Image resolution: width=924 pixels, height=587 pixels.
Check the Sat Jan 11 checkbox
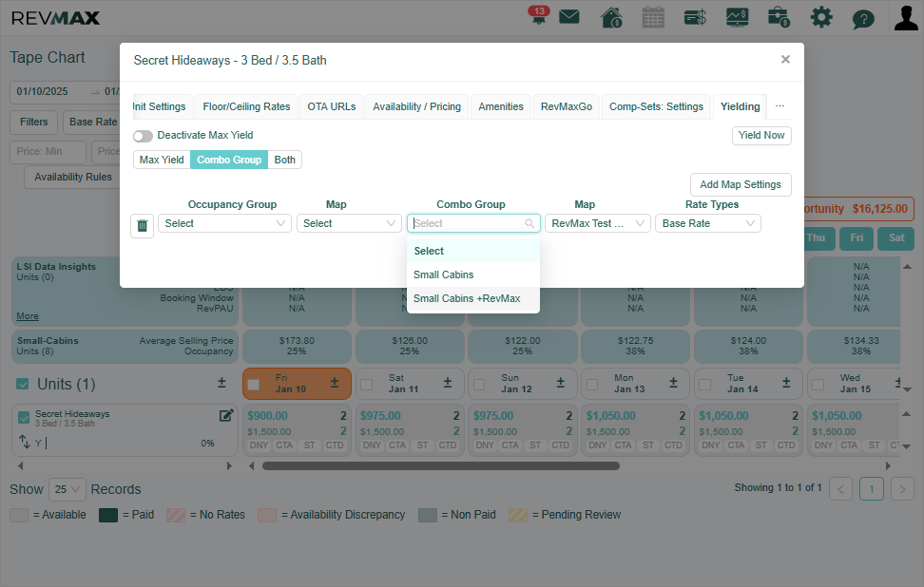click(367, 385)
